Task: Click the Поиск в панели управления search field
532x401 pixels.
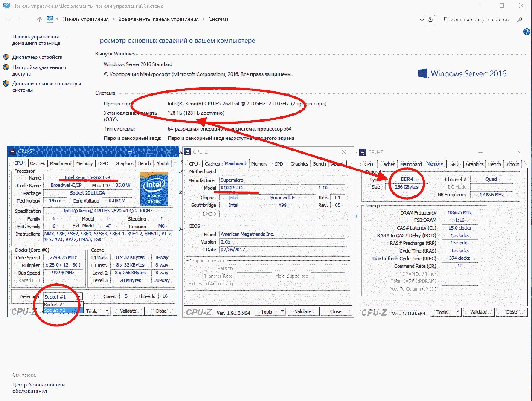Action: click(x=476, y=20)
